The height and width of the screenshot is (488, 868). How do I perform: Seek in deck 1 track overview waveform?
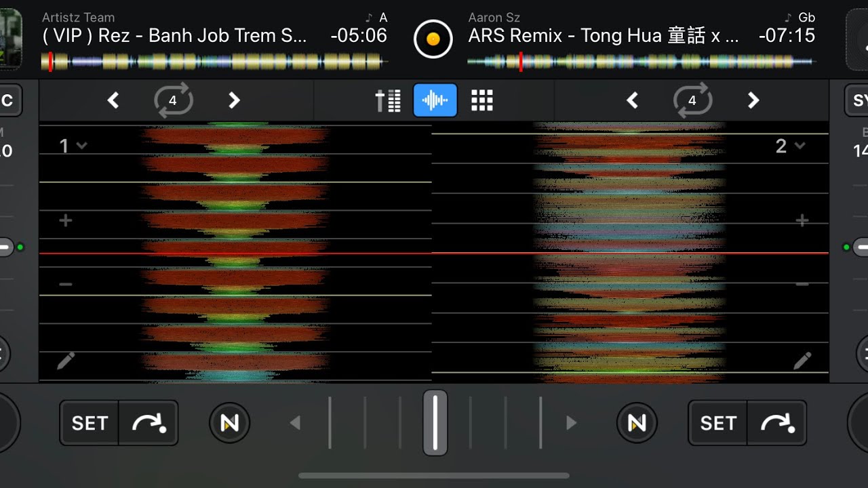coord(214,62)
